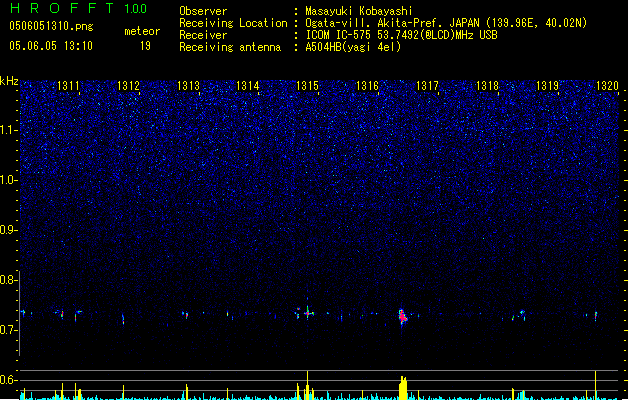
Task: Click time marker 1313
Action: tap(188, 86)
